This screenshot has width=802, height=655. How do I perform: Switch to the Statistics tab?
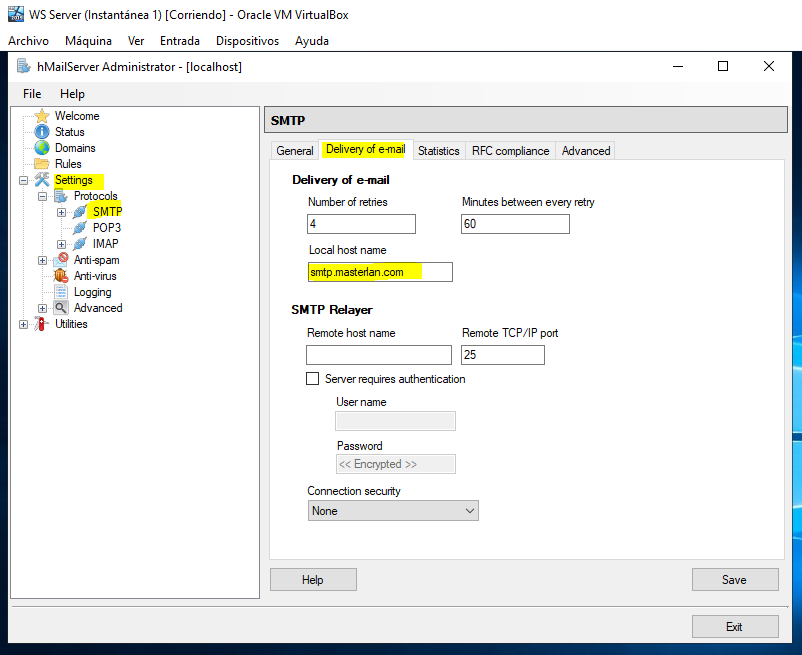[438, 151]
